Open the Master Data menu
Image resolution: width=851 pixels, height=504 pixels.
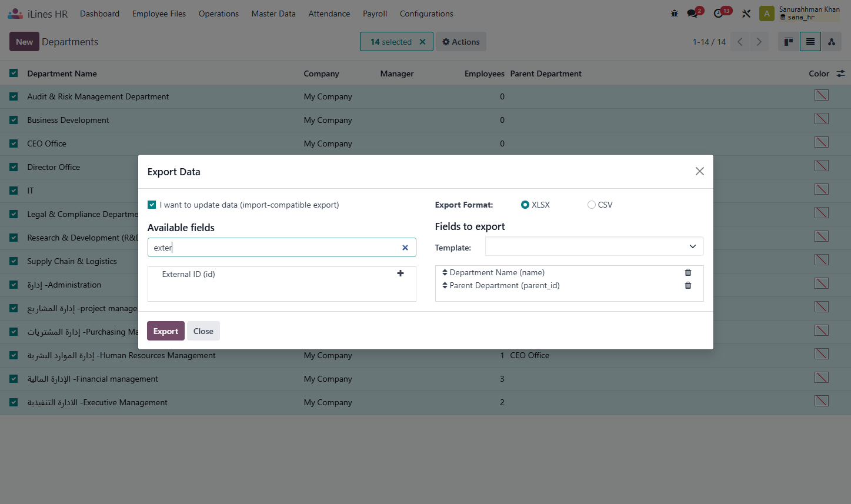(273, 14)
